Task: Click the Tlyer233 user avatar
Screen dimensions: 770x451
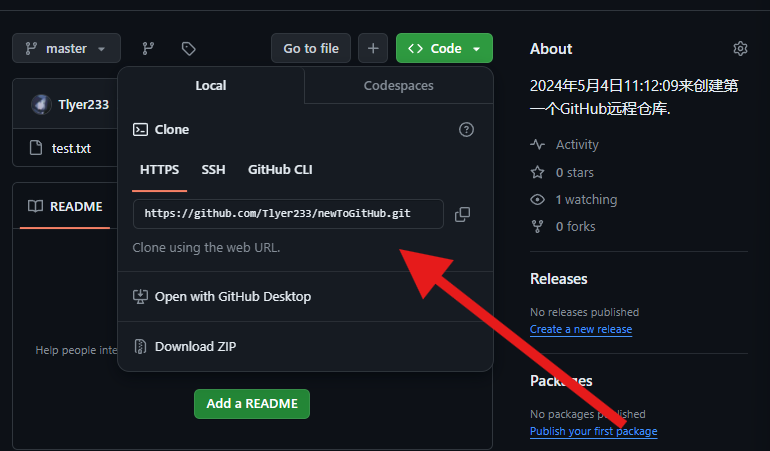Action: 41,105
